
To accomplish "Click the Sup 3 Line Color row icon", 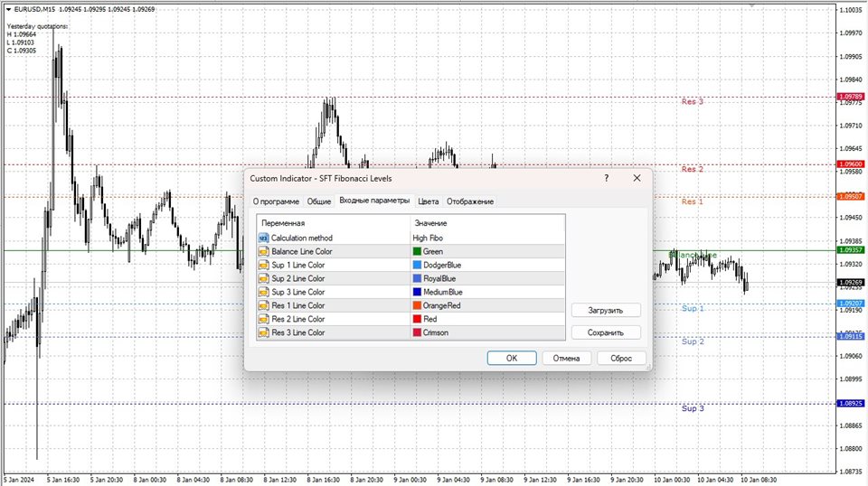I will click(263, 292).
